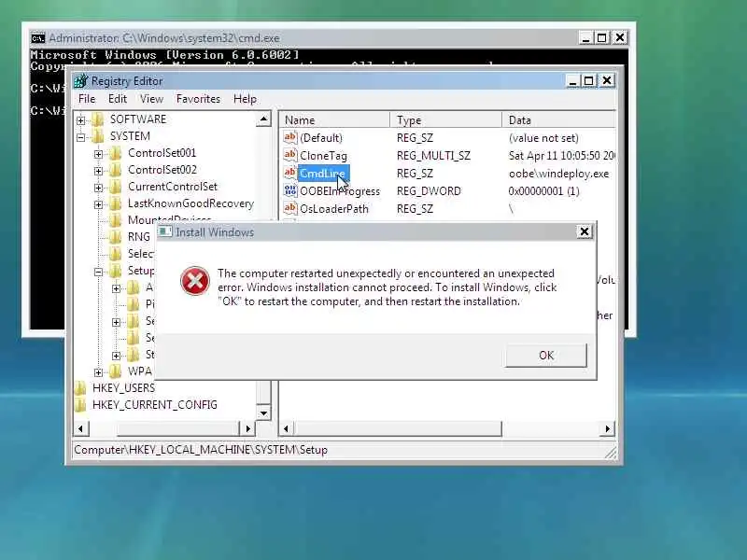Click the WPA folder icon
The width and height of the screenshot is (747, 560).
click(x=115, y=371)
